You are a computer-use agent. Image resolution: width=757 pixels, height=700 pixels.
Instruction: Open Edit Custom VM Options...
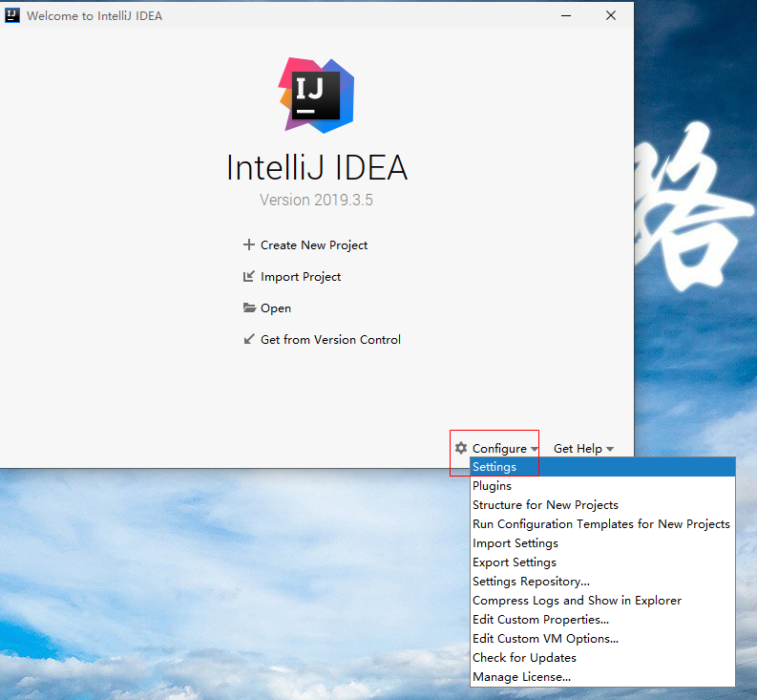pos(602,639)
